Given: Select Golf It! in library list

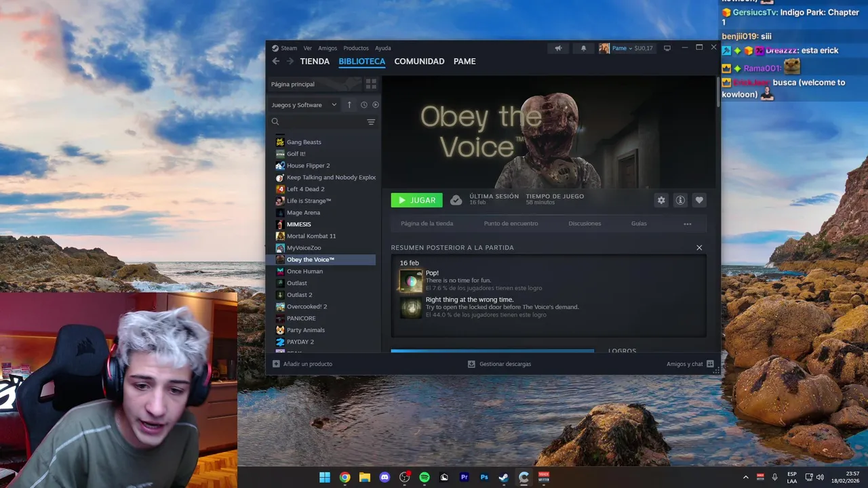Looking at the screenshot, I should (325, 154).
